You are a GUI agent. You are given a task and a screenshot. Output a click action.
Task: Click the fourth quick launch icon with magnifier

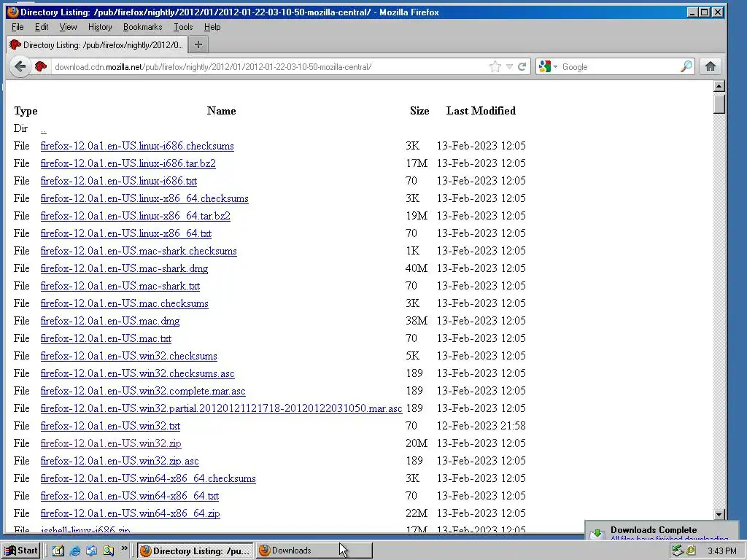pos(108,551)
